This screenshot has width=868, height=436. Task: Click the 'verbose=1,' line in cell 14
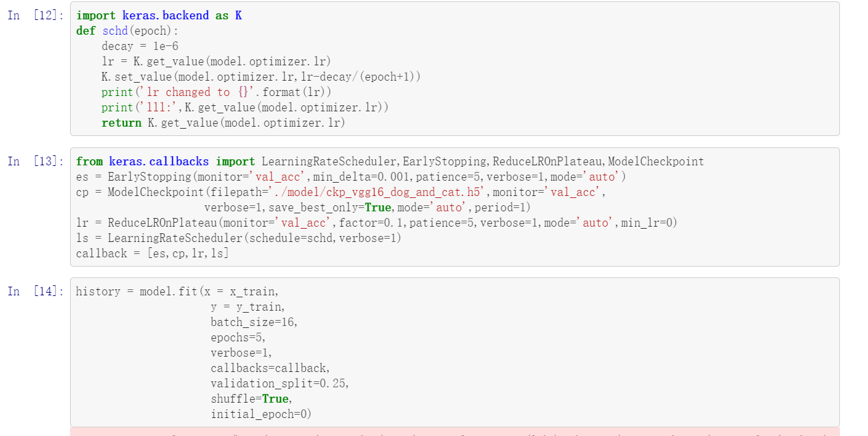(241, 353)
